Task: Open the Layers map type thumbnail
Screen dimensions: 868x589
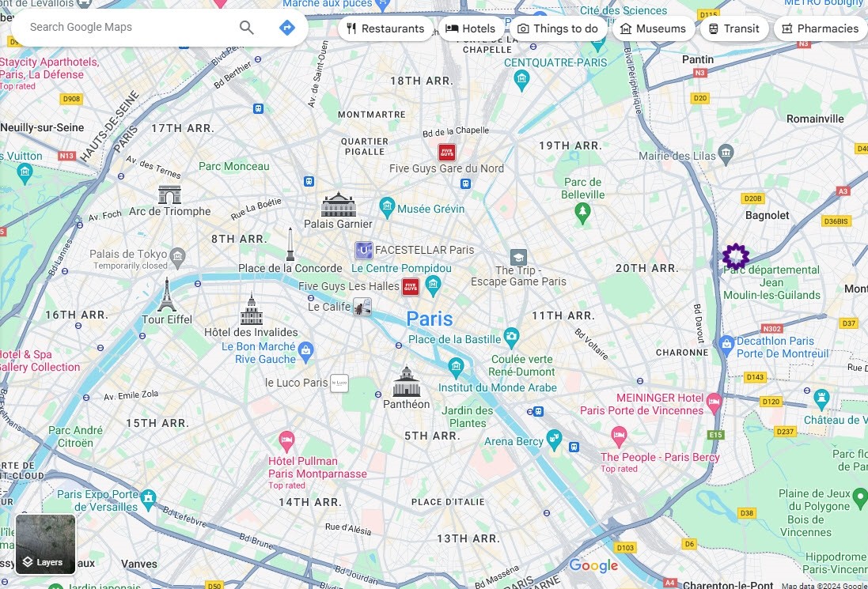Action: tap(45, 544)
